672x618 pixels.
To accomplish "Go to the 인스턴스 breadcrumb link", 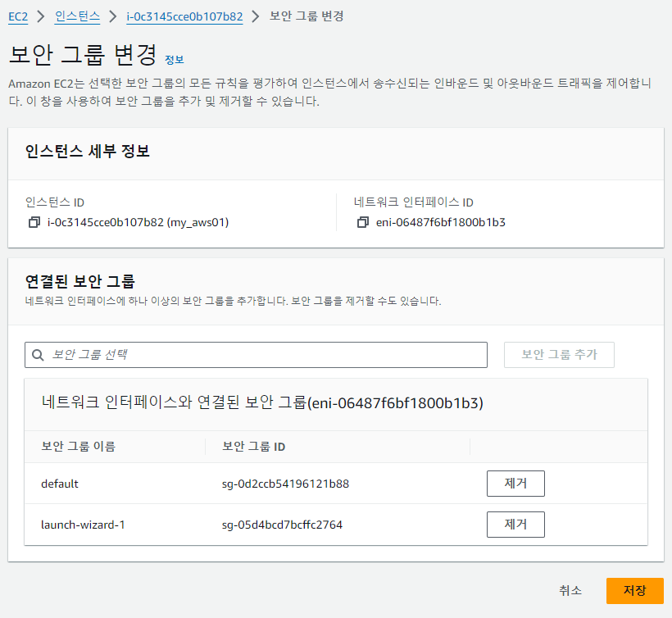I will [78, 16].
